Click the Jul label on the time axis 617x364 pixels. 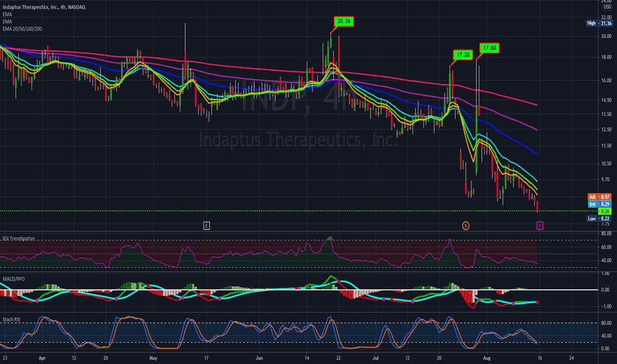point(376,358)
